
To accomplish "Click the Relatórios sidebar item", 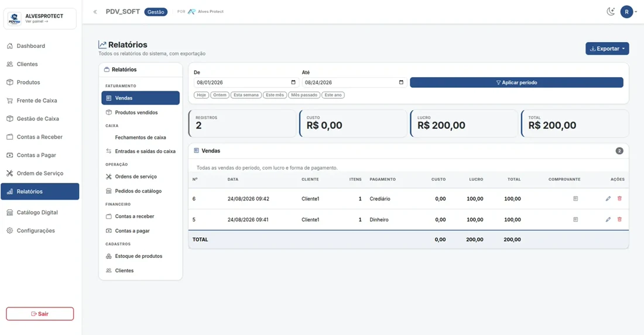I will (40, 192).
